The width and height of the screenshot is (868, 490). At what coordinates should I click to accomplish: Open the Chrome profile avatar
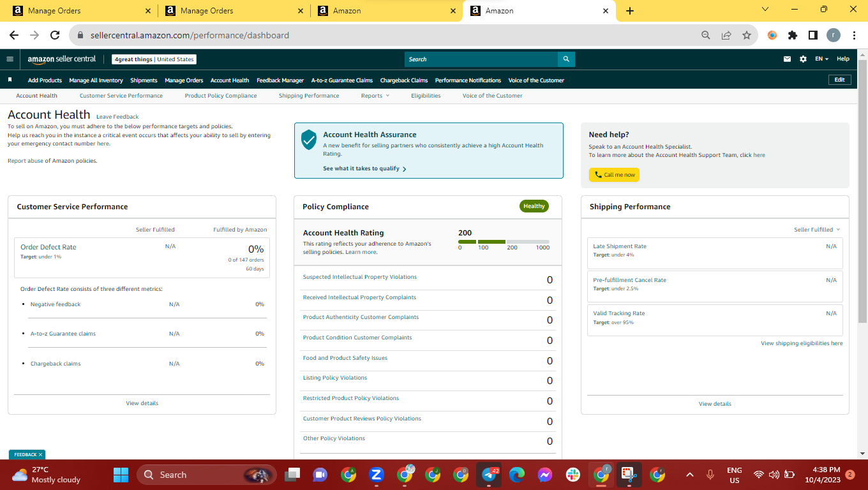pyautogui.click(x=834, y=35)
